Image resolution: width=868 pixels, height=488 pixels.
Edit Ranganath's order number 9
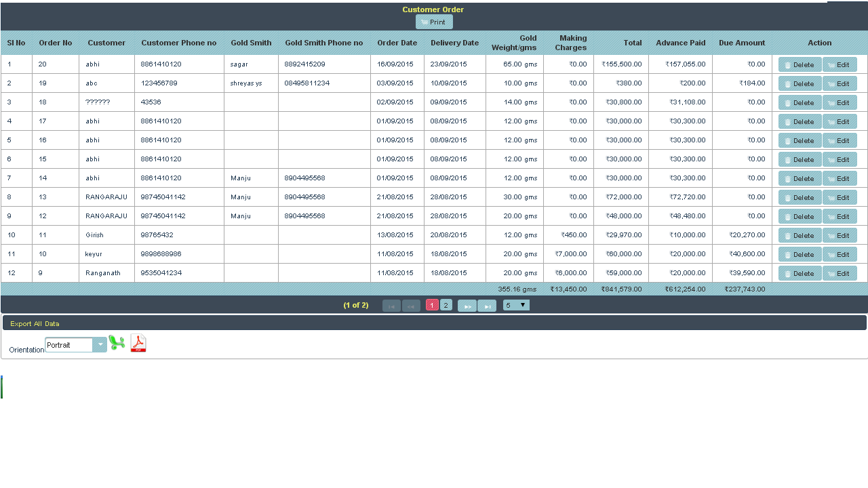(x=840, y=273)
